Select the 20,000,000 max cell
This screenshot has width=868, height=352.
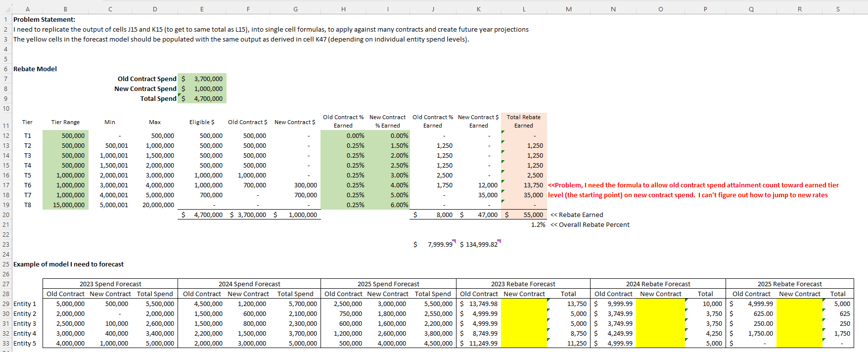click(x=155, y=205)
